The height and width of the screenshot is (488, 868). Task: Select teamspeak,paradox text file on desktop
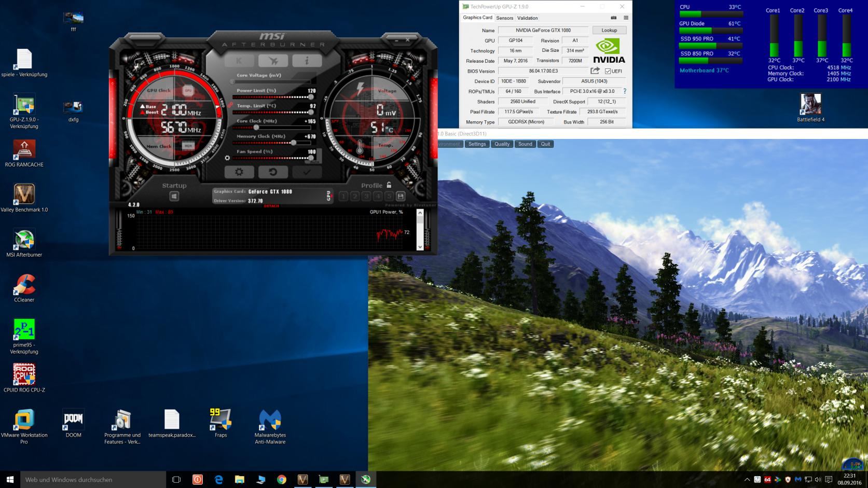[x=172, y=423]
